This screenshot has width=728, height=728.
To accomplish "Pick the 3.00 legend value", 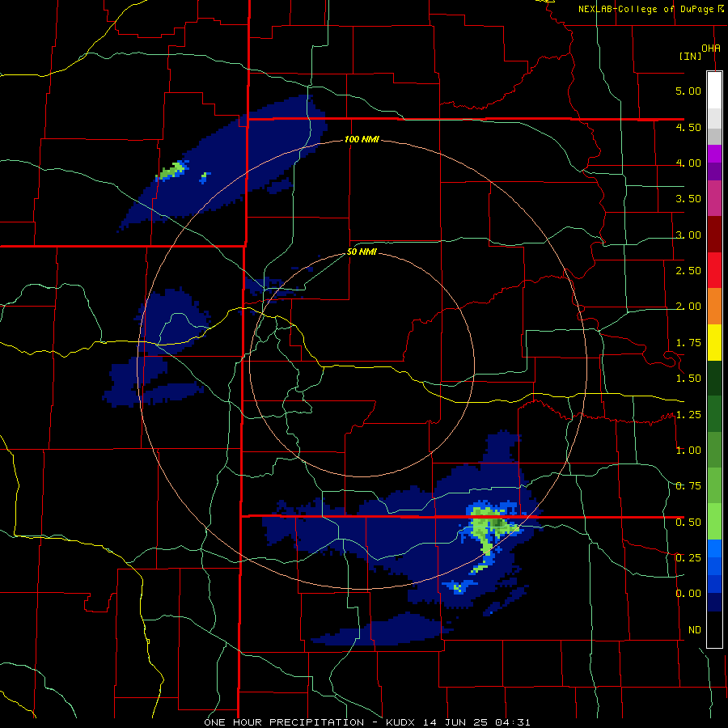I will click(x=688, y=235).
